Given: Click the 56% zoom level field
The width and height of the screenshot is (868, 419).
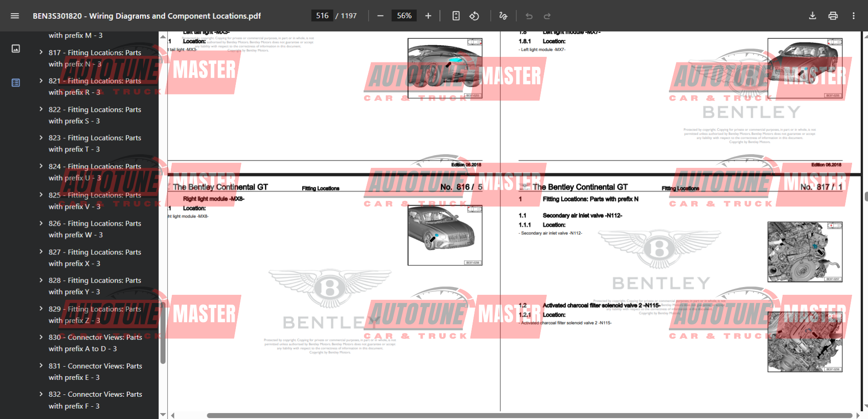Looking at the screenshot, I should 404,16.
